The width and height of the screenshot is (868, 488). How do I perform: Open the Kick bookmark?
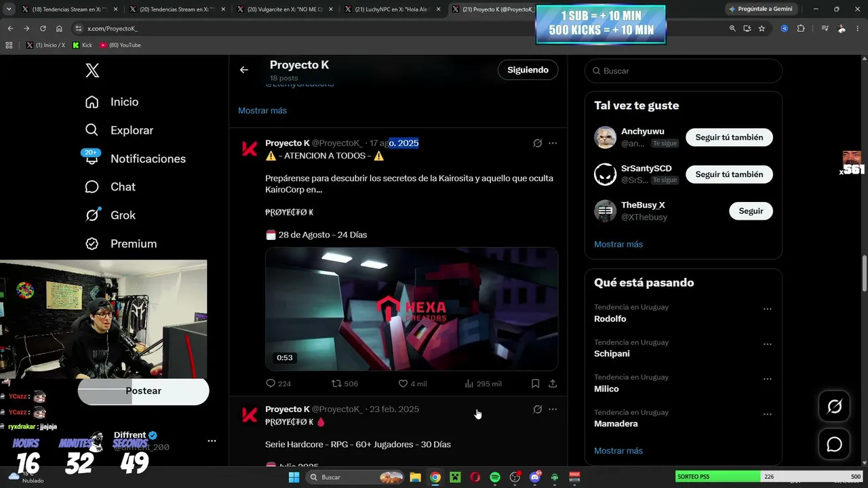click(x=82, y=45)
